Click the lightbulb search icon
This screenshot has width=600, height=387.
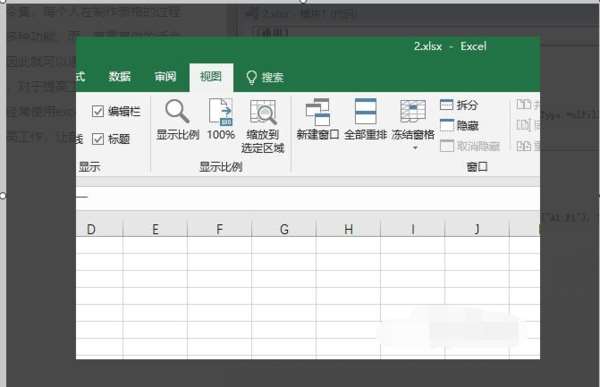pyautogui.click(x=251, y=77)
